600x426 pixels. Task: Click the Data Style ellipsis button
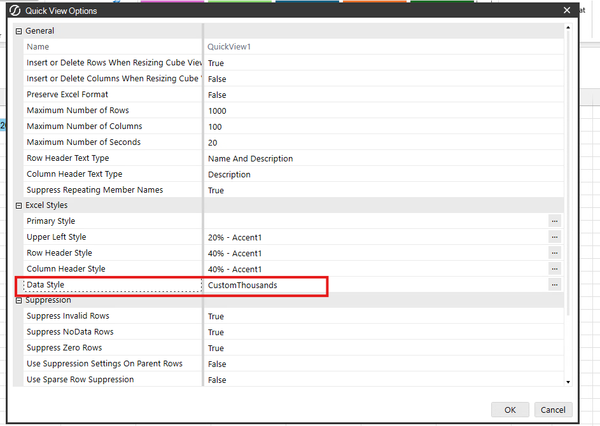[x=554, y=285]
